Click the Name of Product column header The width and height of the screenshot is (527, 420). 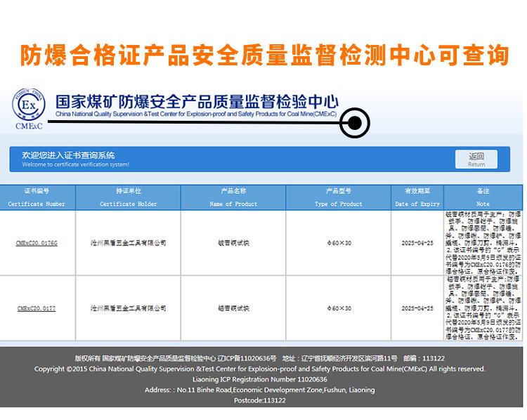(x=233, y=197)
